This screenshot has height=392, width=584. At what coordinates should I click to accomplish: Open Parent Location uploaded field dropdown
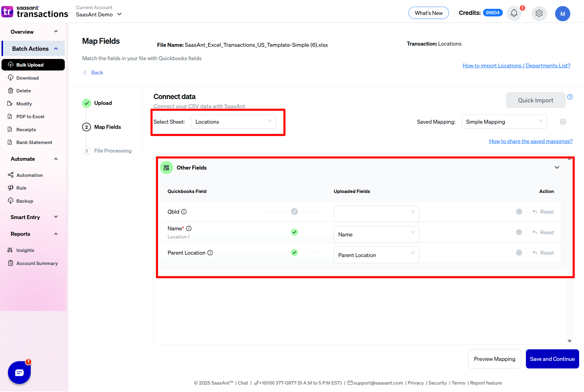click(376, 255)
